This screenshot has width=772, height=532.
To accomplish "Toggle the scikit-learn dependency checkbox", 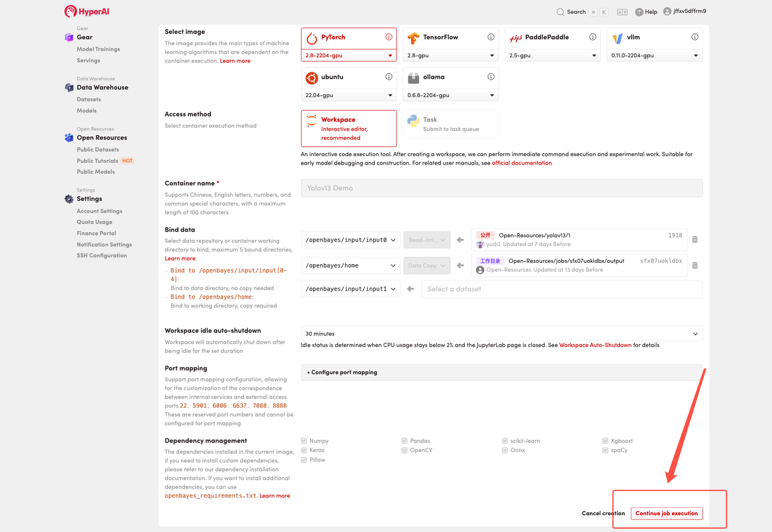I will pos(505,441).
